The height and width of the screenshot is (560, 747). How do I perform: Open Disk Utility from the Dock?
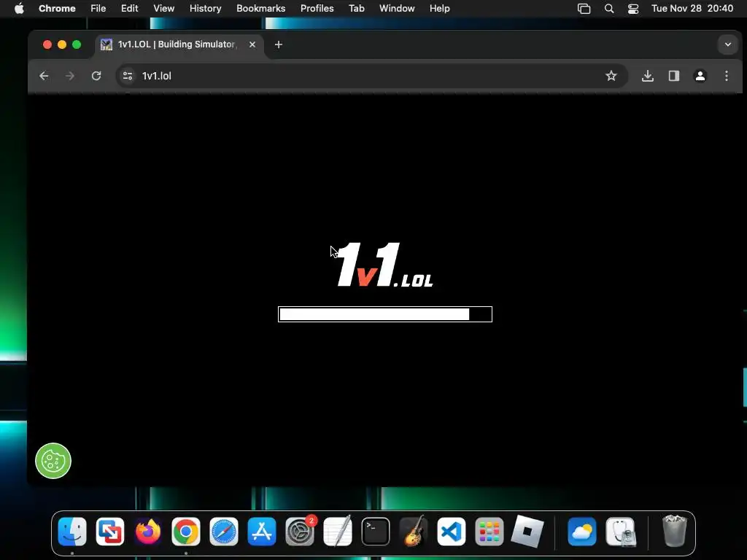(x=620, y=532)
